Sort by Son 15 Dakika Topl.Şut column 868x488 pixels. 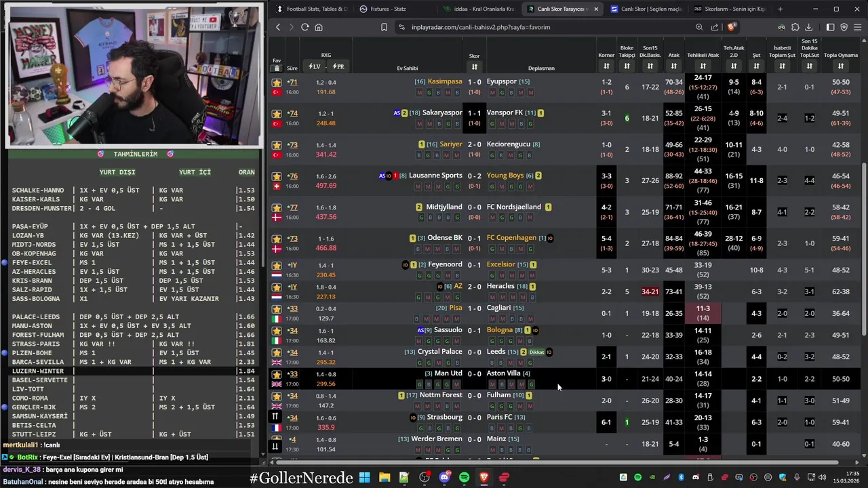coord(809,66)
